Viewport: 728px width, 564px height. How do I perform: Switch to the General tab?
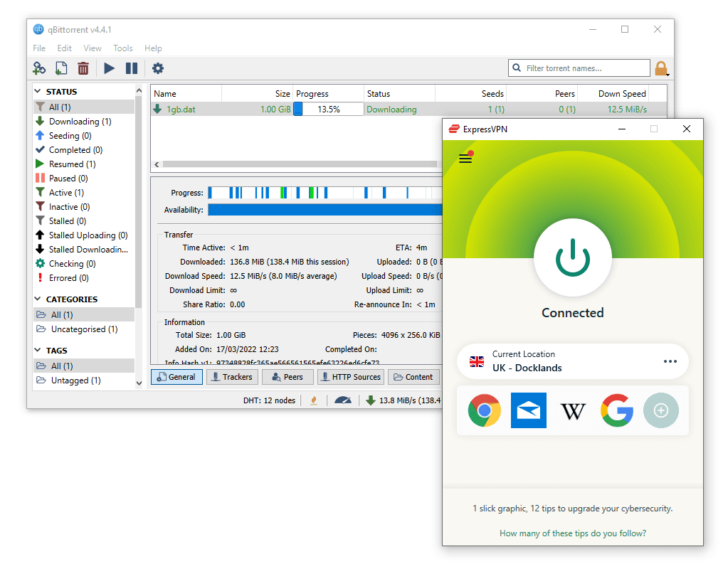176,377
